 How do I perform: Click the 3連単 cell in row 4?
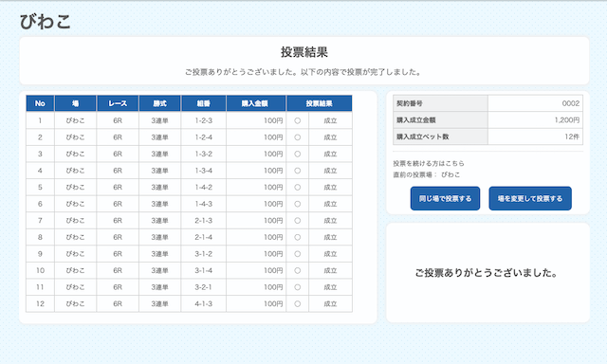coord(160,171)
